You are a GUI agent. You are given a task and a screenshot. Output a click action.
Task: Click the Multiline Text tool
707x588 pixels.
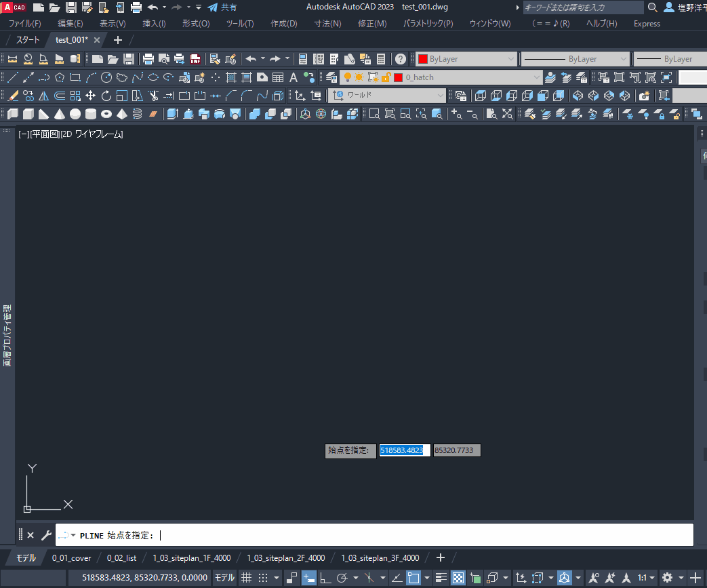tap(294, 77)
